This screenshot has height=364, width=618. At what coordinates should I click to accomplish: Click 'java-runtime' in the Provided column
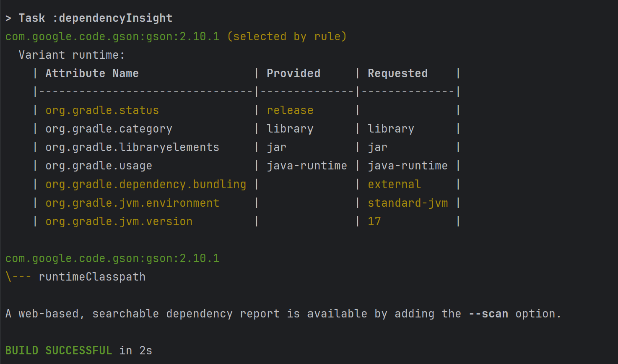point(307,166)
